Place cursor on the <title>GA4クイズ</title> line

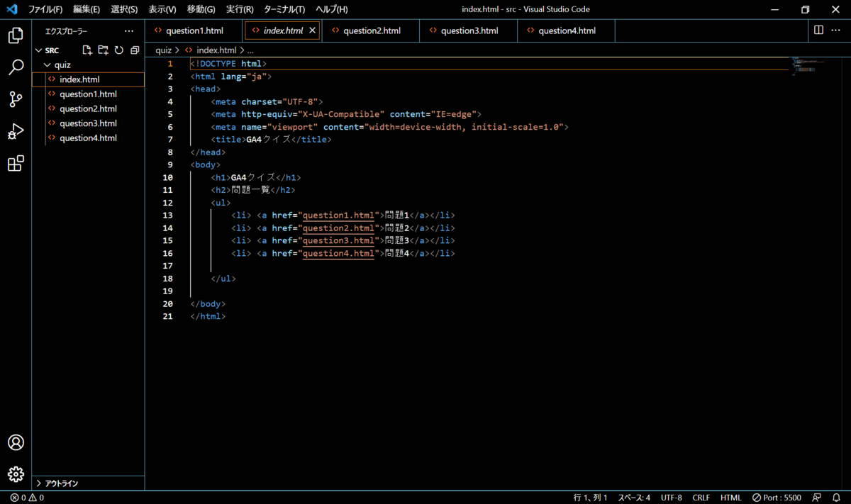[271, 140]
